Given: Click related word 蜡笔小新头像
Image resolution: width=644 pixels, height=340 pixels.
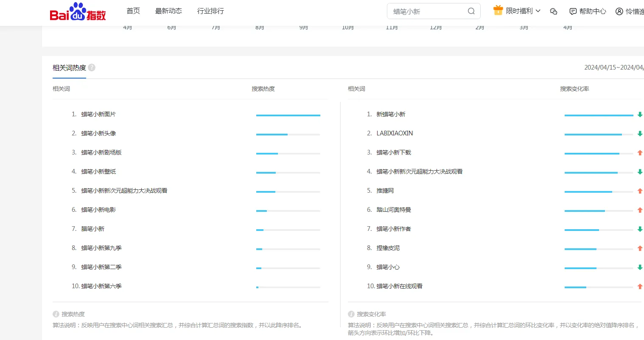Looking at the screenshot, I should coord(98,133).
